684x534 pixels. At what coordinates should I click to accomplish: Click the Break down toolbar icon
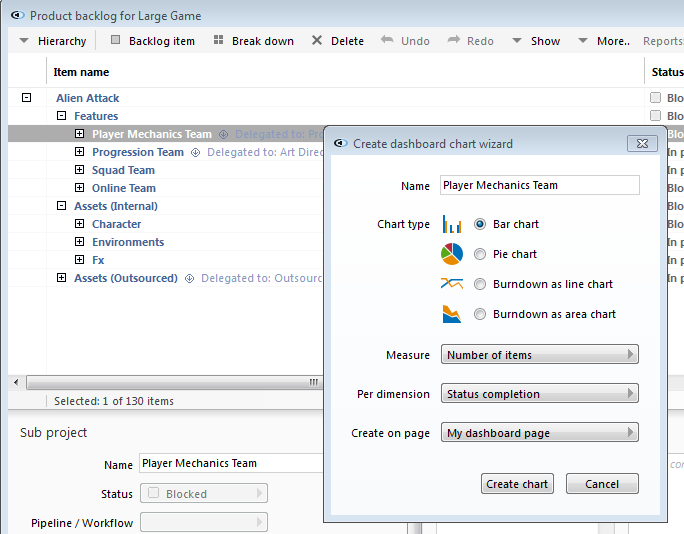pyautogui.click(x=218, y=41)
